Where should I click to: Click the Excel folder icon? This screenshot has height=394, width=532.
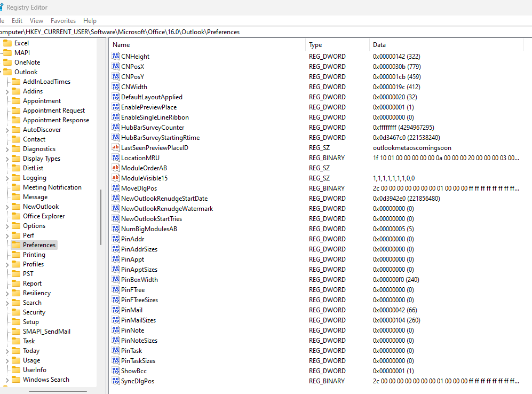[x=7, y=43]
